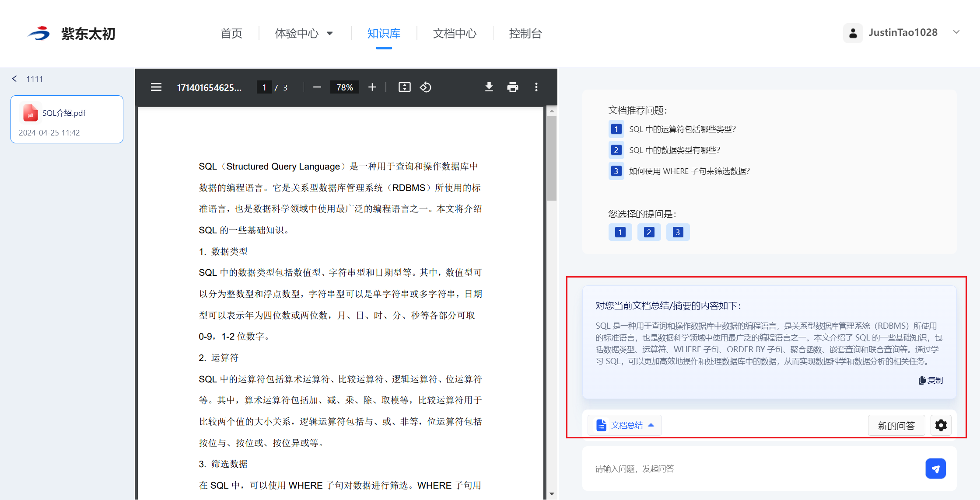Expand the 文档总结 mode dropdown
Image resolution: width=980 pixels, height=500 pixels.
pyautogui.click(x=625, y=425)
